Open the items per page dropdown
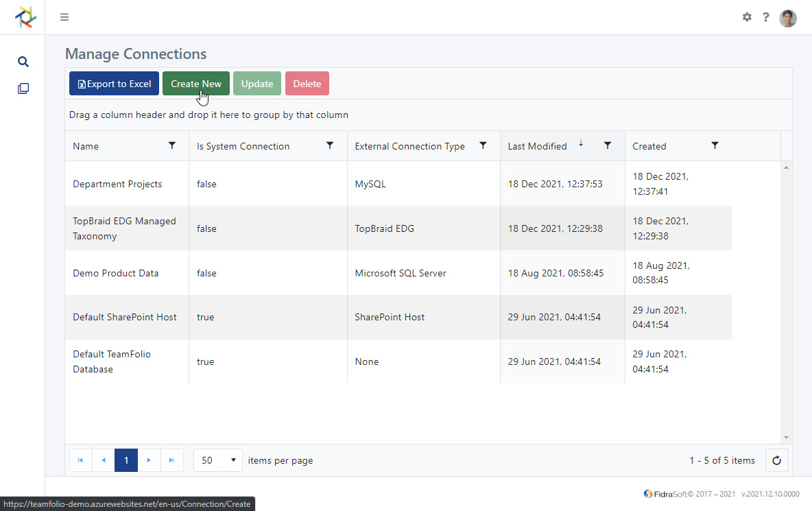The image size is (812, 511). 217,460
